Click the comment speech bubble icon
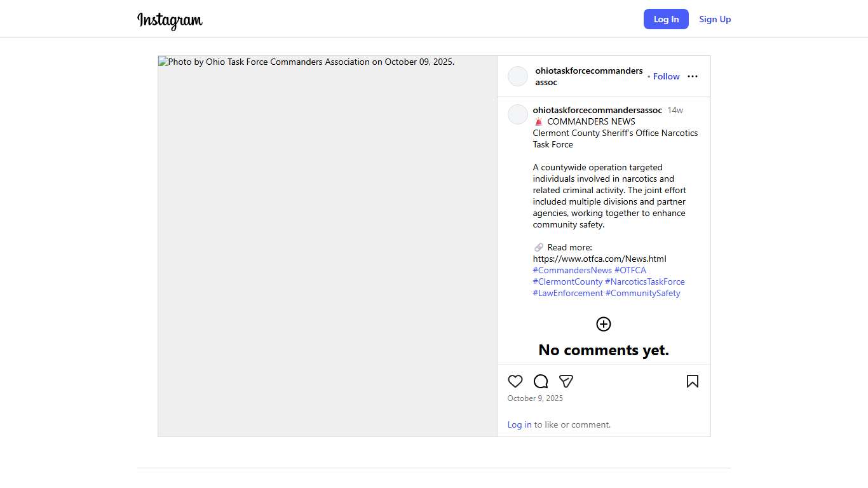Viewport: 868px width, 488px height. (541, 381)
